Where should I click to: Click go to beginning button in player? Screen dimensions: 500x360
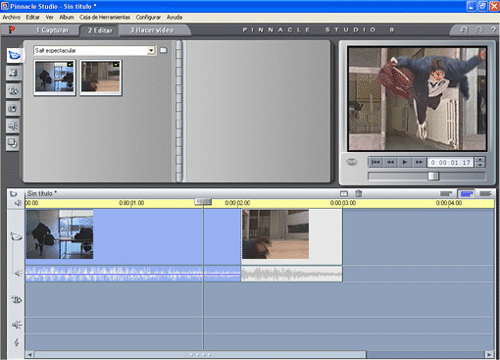click(375, 162)
